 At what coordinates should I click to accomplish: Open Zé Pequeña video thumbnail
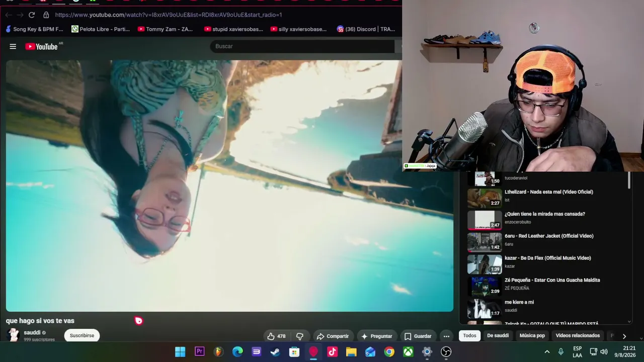485,287
